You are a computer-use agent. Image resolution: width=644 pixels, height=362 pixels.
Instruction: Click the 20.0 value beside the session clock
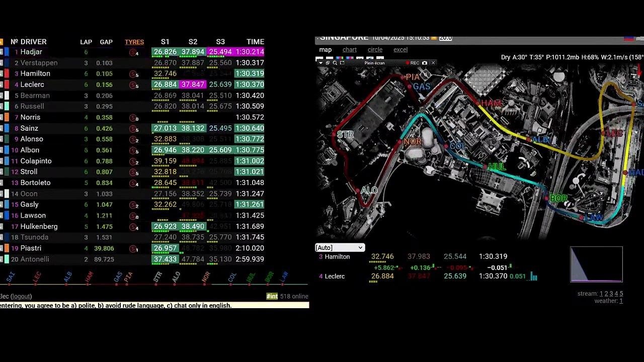pyautogui.click(x=445, y=38)
